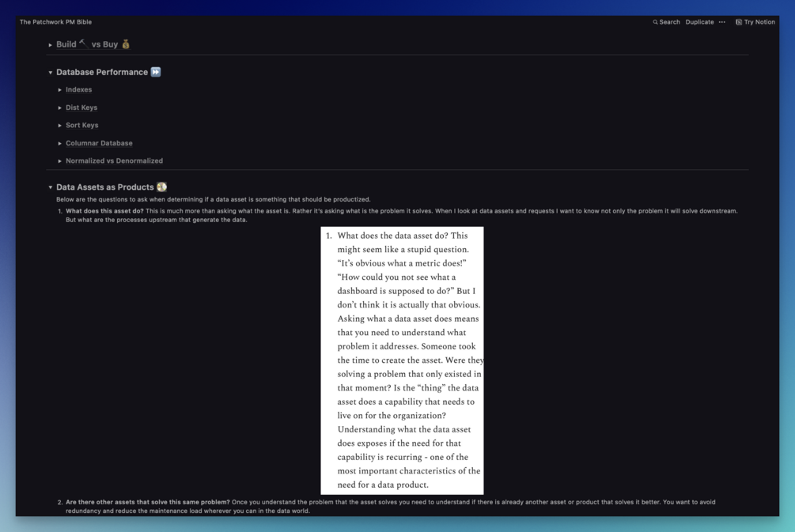Click the Dist Keys label

point(81,108)
